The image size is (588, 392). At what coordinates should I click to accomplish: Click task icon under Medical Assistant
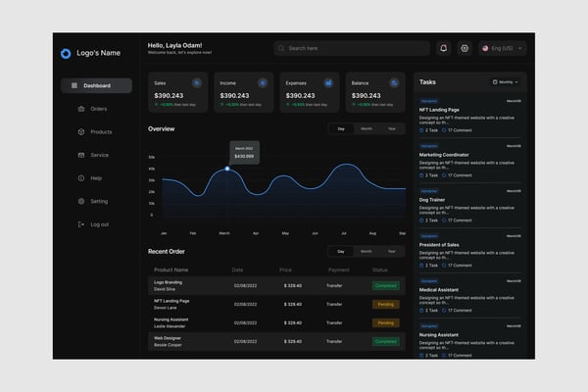(421, 311)
